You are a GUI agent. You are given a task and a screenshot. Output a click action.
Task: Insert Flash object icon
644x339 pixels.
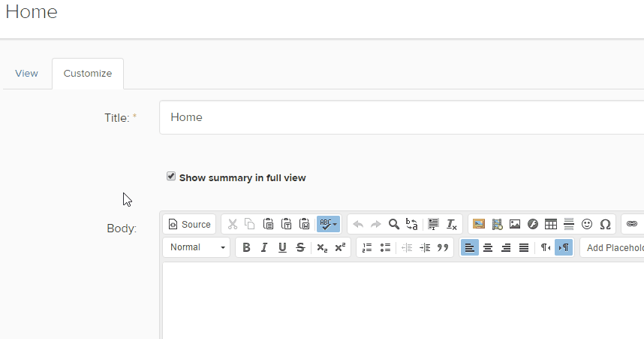(533, 224)
